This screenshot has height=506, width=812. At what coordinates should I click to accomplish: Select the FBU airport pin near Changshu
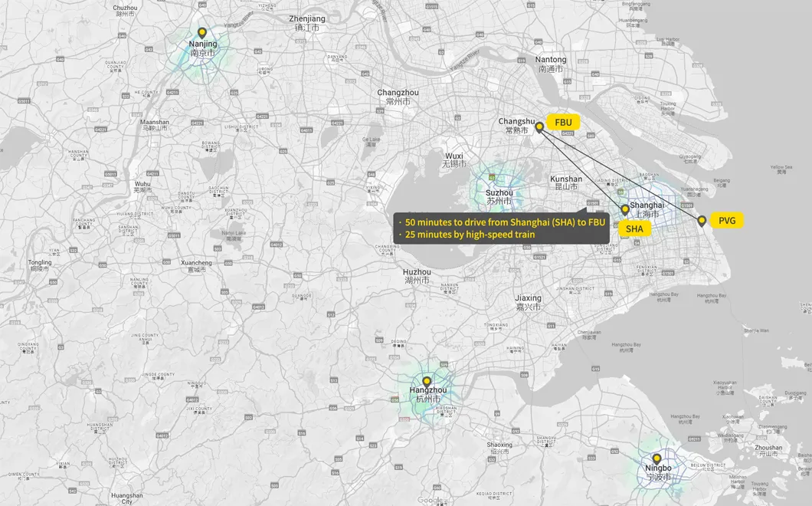[x=539, y=127]
